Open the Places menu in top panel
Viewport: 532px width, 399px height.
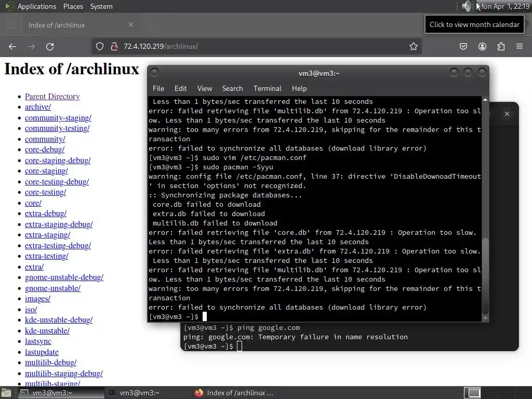[x=73, y=6]
